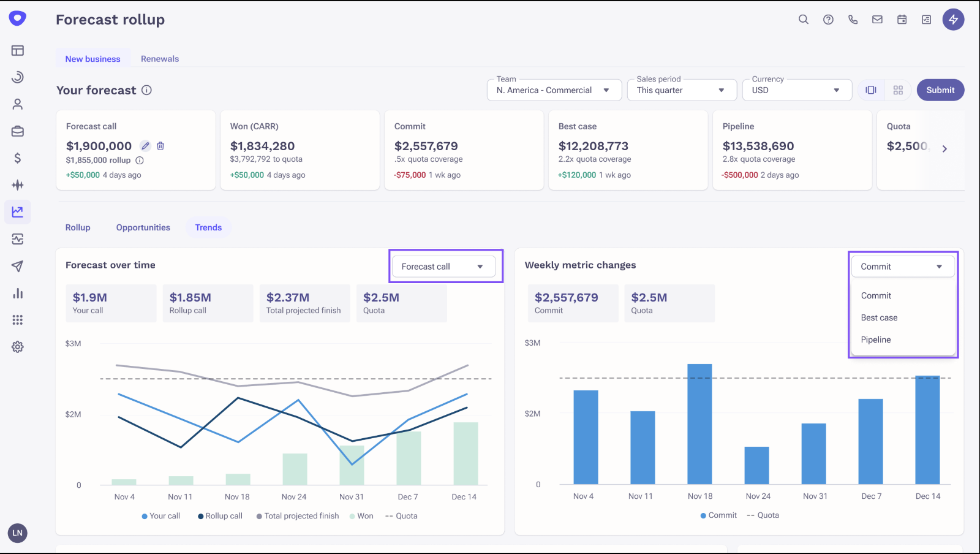Click the dollar sign sidebar icon

[x=18, y=158]
